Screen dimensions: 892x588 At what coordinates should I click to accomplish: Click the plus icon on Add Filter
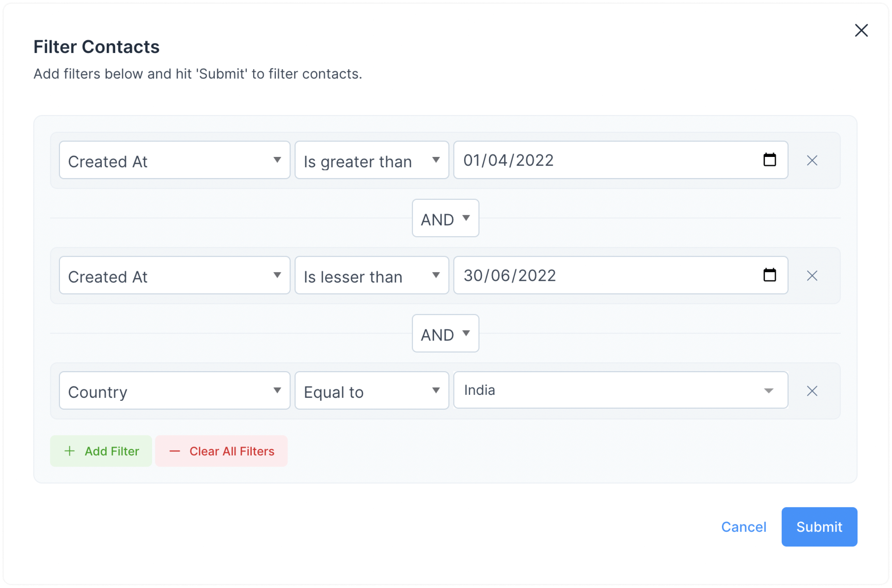pos(70,451)
